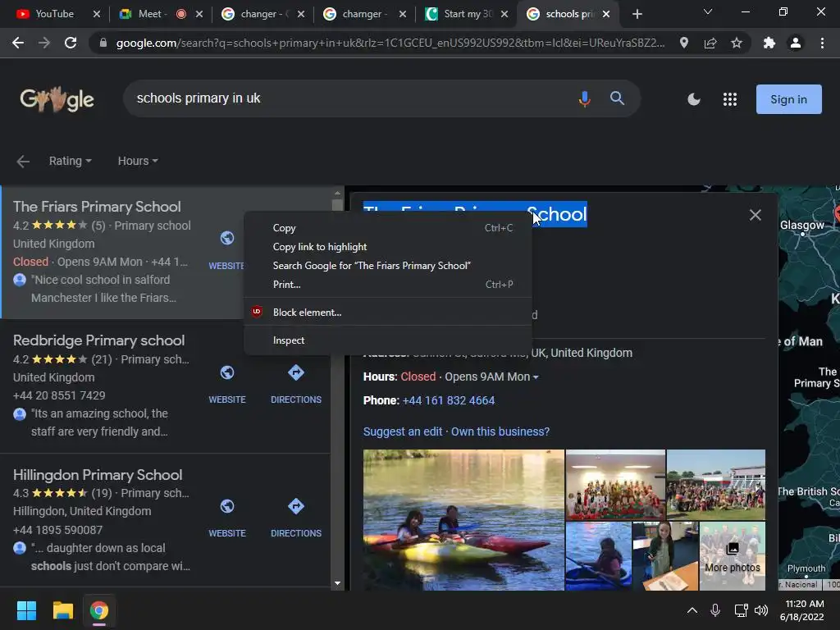840x630 pixels.
Task: Click the browser forward arrow
Action: click(44, 43)
